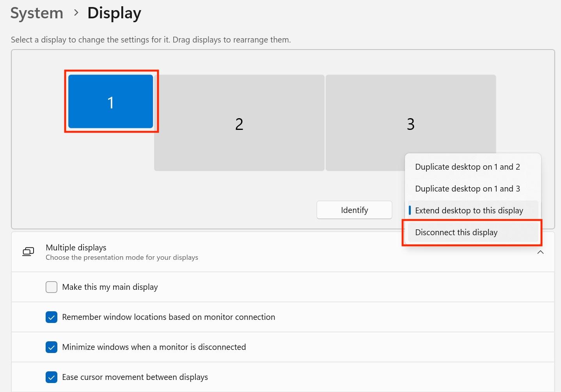Enable Make this my main display
The image size is (561, 392).
(51, 287)
